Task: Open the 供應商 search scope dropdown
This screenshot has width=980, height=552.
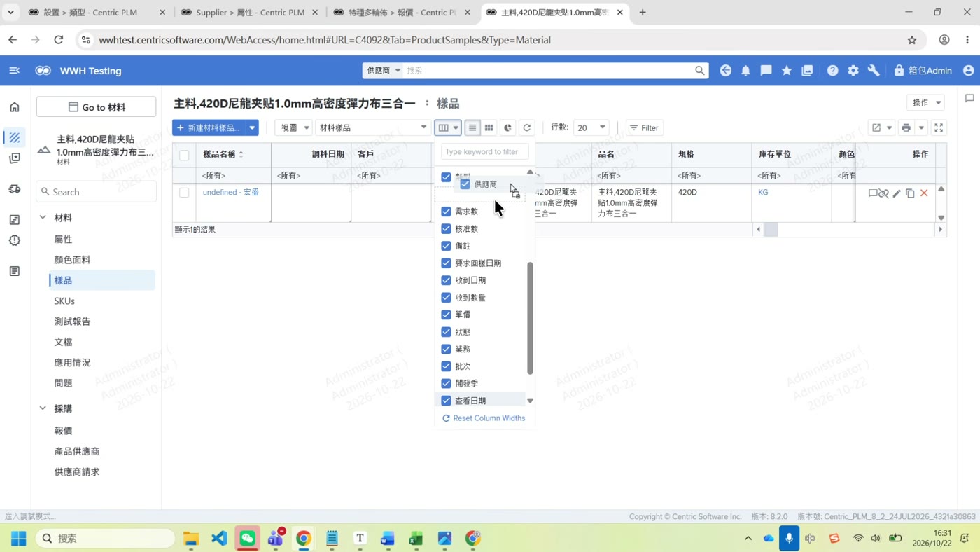Action: click(383, 71)
